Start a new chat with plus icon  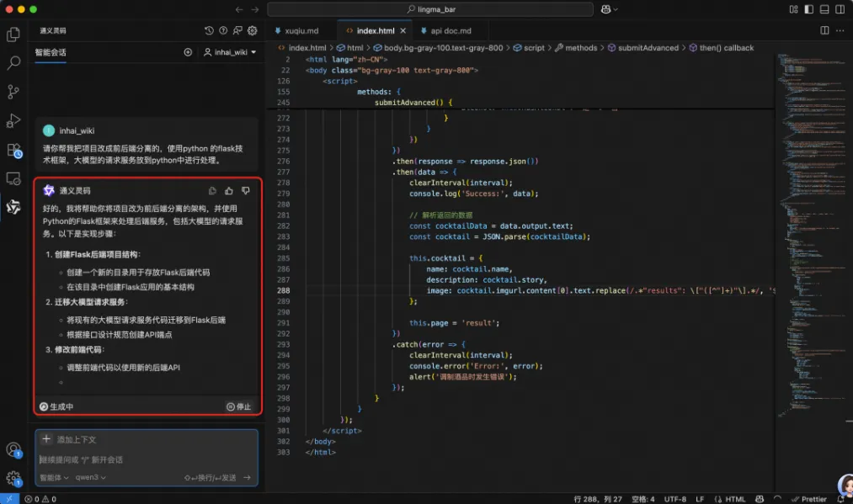point(188,52)
